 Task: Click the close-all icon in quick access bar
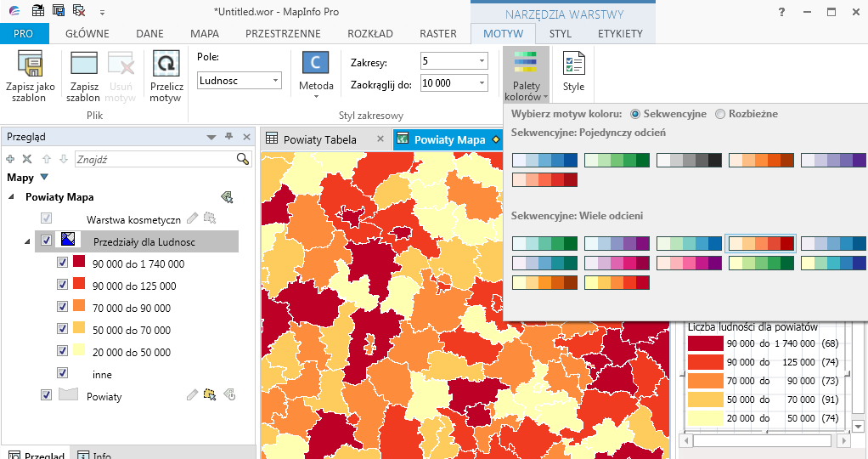point(79,11)
